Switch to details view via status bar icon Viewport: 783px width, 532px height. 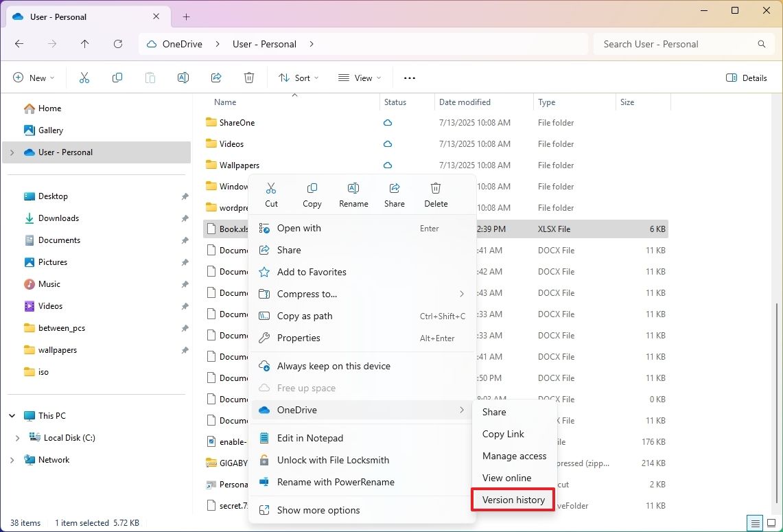tap(755, 522)
